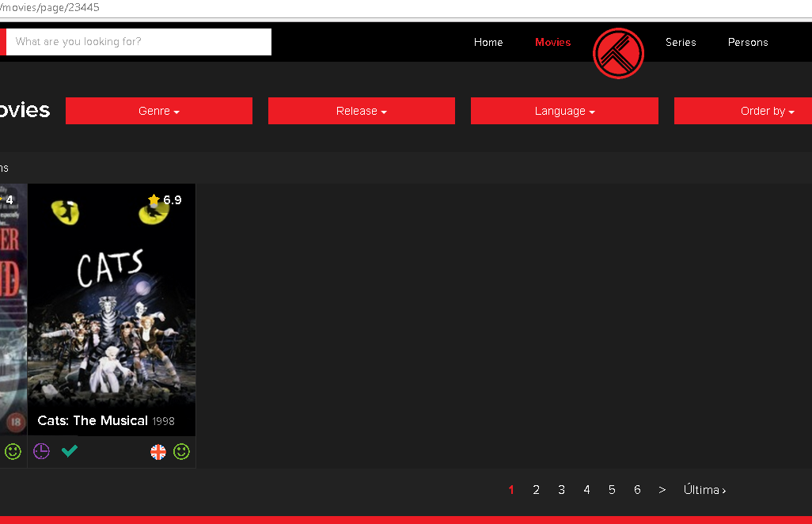Open the Genre dropdown
Viewport: 812px width, 524px height.
pyautogui.click(x=159, y=111)
